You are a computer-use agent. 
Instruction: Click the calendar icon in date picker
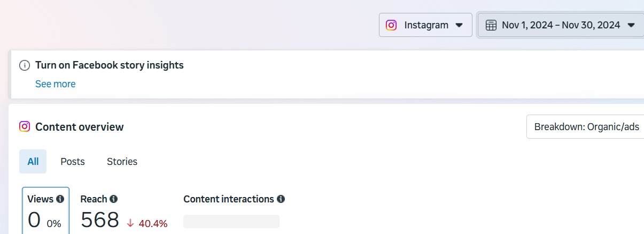[x=491, y=25]
